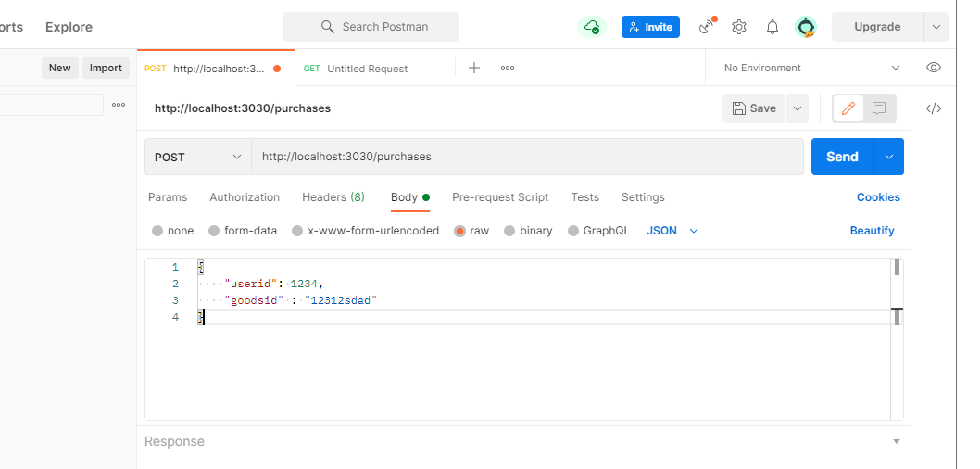Select the form-data body type
Screen dimensions: 980x469
pyautogui.click(x=214, y=231)
